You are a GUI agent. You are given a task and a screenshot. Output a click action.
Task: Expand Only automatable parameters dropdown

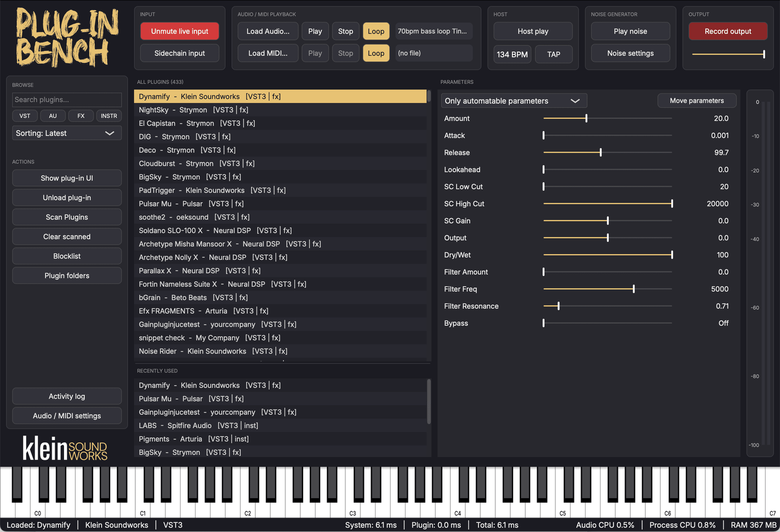click(x=514, y=101)
